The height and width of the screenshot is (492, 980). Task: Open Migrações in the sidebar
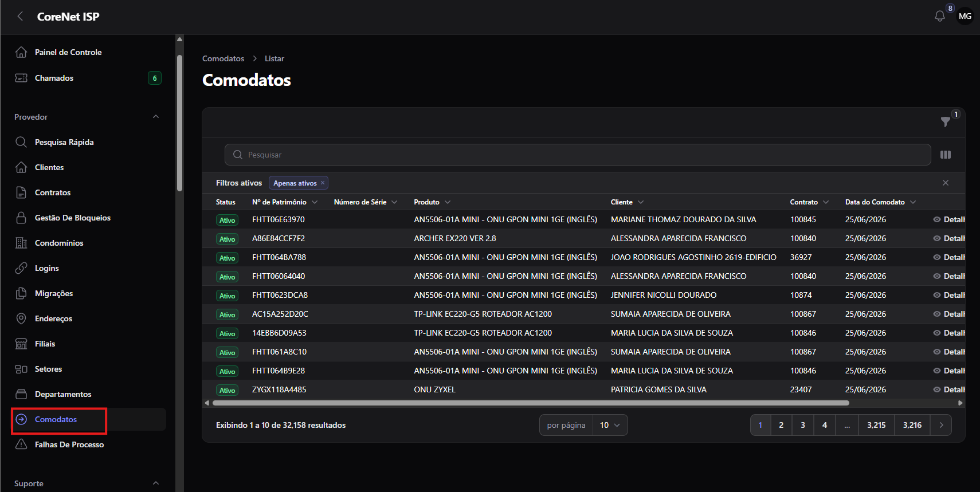(54, 293)
